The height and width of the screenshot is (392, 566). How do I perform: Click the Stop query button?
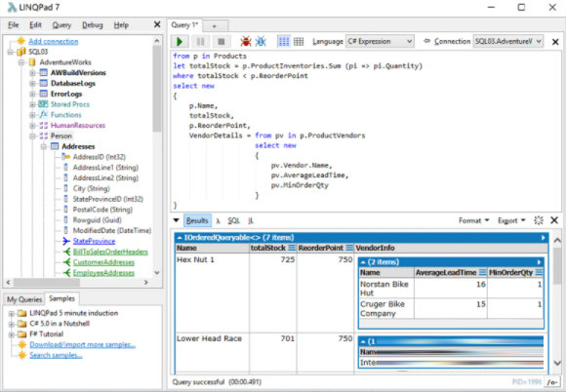point(222,42)
